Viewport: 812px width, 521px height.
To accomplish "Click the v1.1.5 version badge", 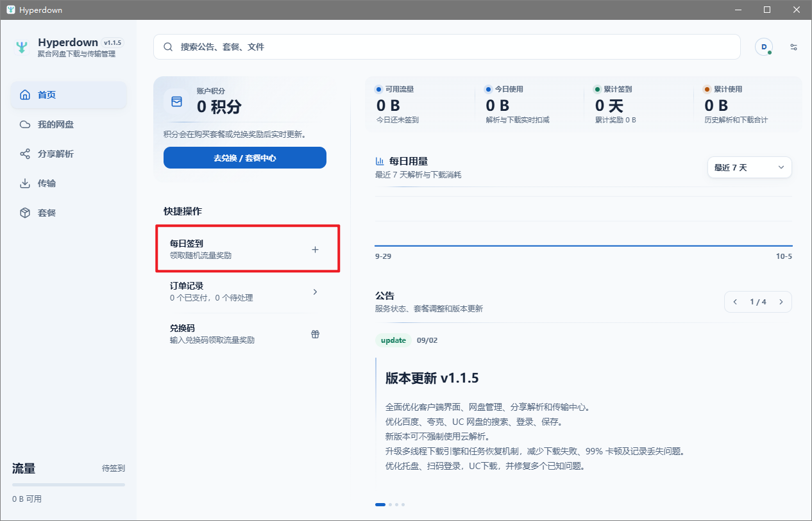I will [112, 42].
